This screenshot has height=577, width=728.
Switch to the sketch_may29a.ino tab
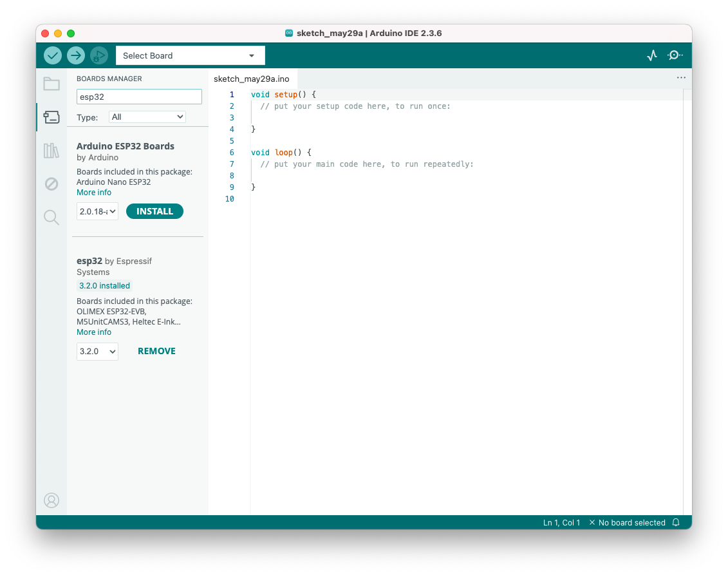pyautogui.click(x=252, y=79)
